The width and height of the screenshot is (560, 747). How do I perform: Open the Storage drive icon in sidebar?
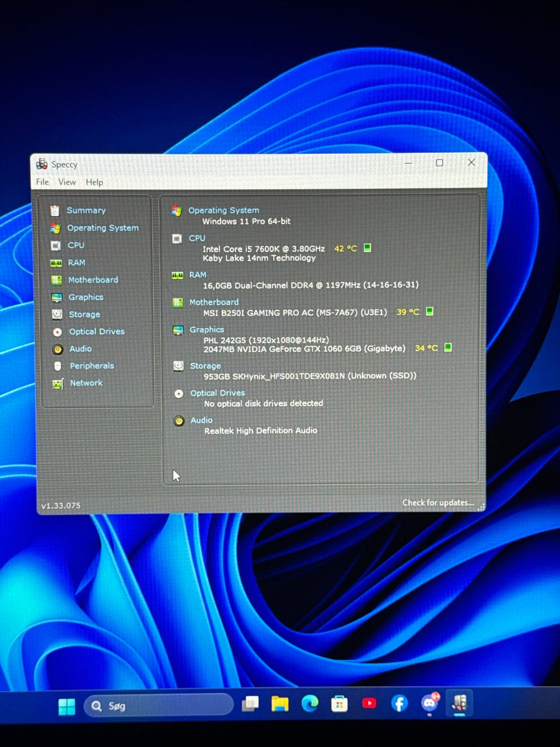(57, 315)
